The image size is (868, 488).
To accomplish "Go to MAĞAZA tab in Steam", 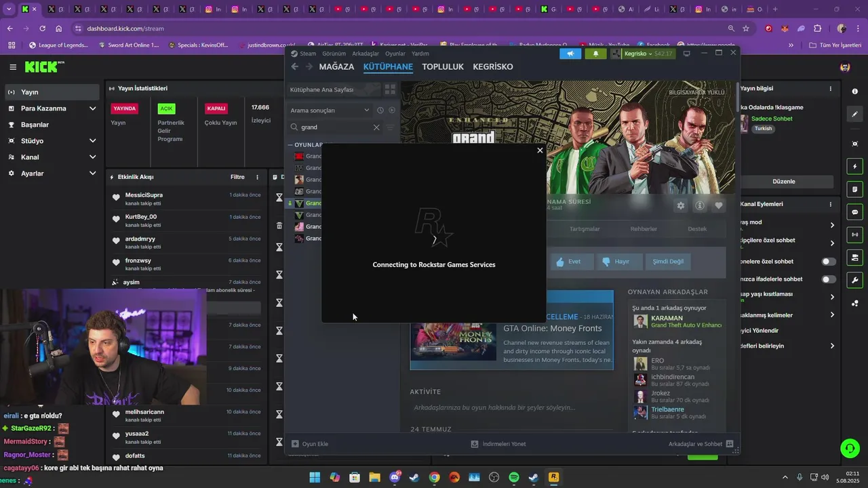I will (x=336, y=66).
